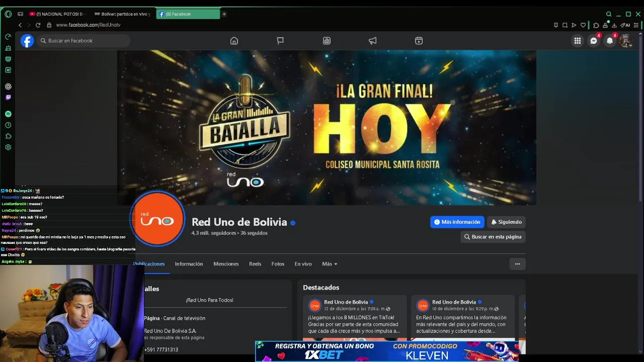Open the cleaner broom sidebar icon
The height and width of the screenshot is (362, 644).
tap(8, 48)
